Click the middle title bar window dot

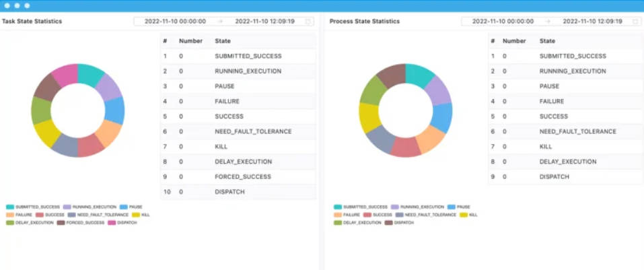point(17,6)
